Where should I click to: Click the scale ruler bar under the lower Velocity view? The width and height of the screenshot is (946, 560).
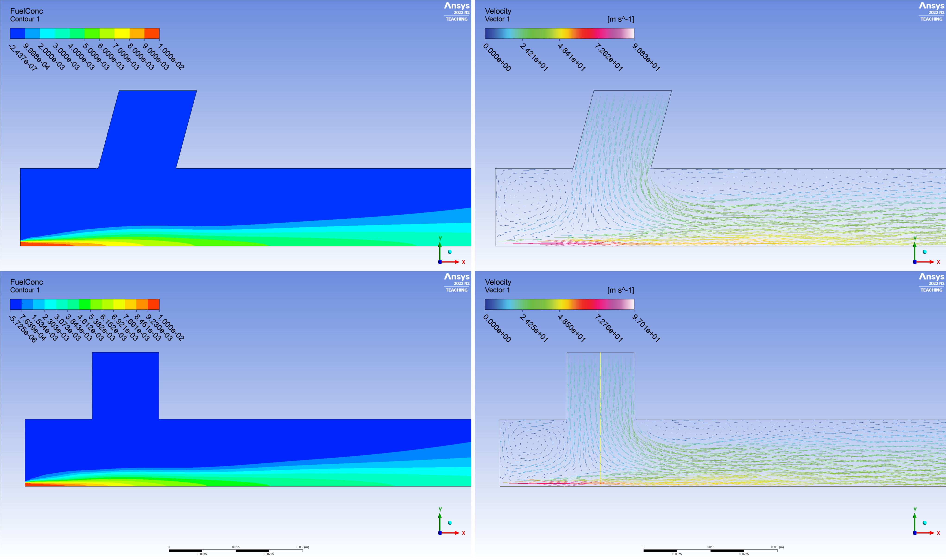click(x=710, y=551)
